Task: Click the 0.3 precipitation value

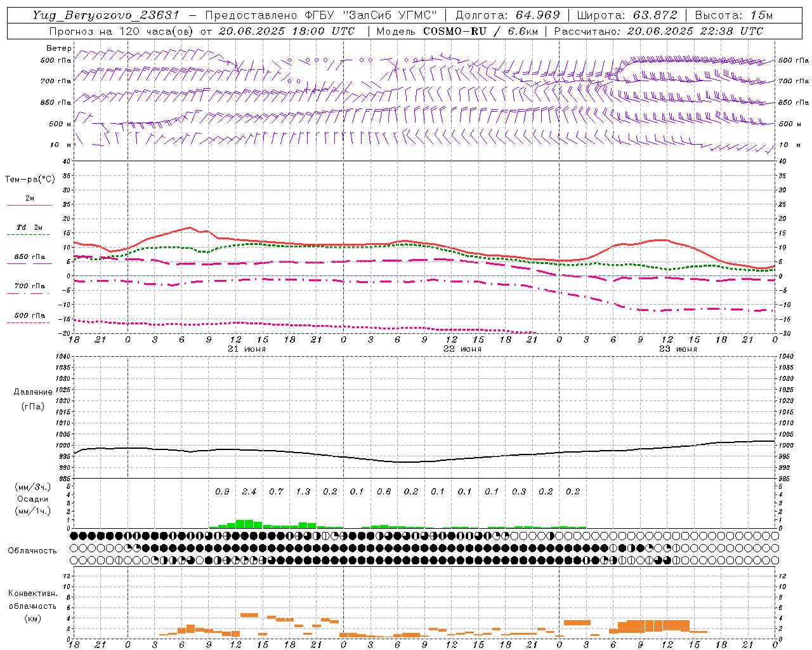Action: (x=519, y=491)
